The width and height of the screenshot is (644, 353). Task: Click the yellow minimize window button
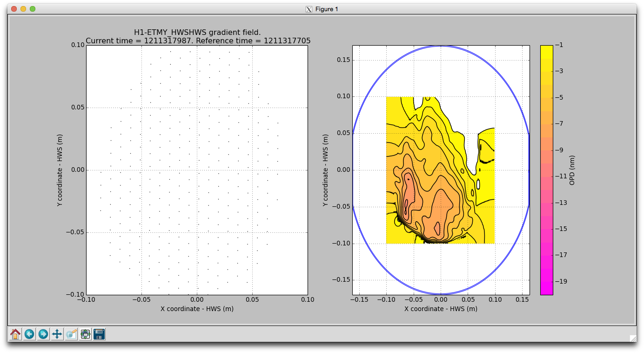[x=23, y=9]
